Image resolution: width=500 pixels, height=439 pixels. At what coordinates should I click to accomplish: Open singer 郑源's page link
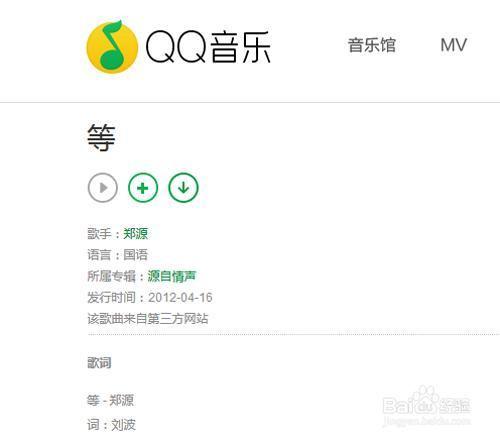pyautogui.click(x=135, y=233)
